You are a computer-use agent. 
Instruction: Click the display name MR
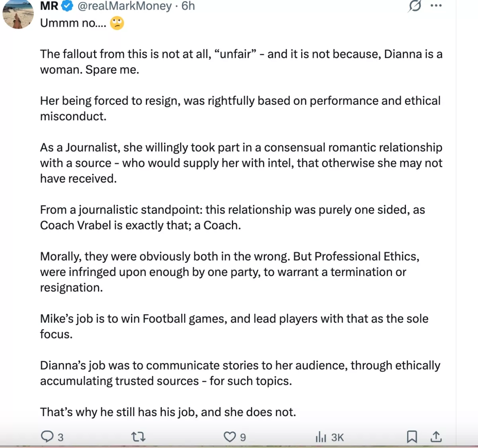(x=49, y=6)
